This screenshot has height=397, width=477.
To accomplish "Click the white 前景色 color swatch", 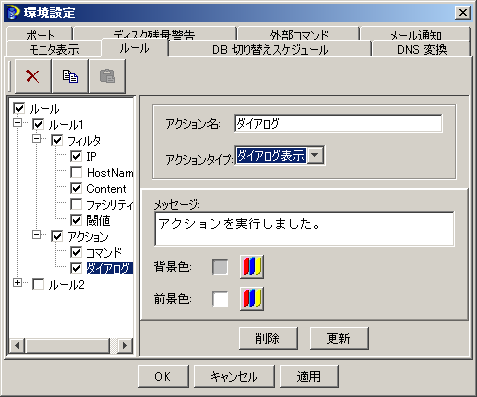I will pyautogui.click(x=220, y=299).
